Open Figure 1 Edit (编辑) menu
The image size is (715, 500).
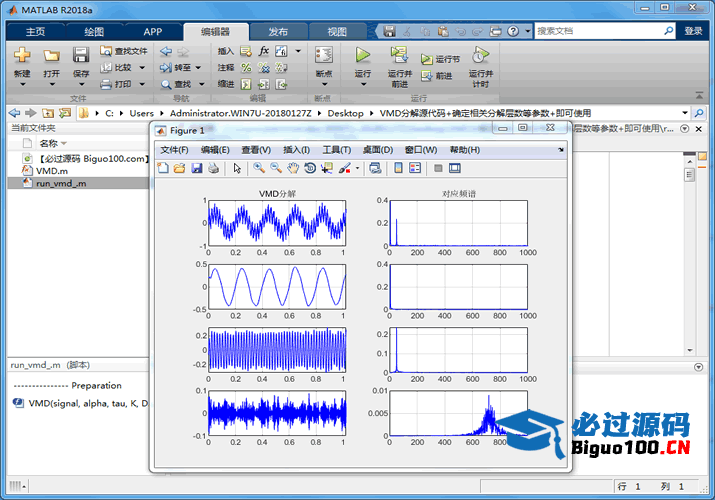coord(215,150)
